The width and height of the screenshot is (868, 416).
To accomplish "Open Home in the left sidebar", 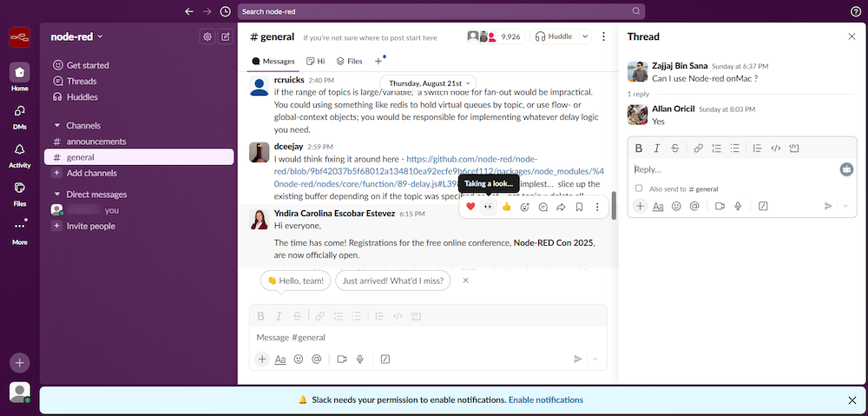I will click(19, 77).
